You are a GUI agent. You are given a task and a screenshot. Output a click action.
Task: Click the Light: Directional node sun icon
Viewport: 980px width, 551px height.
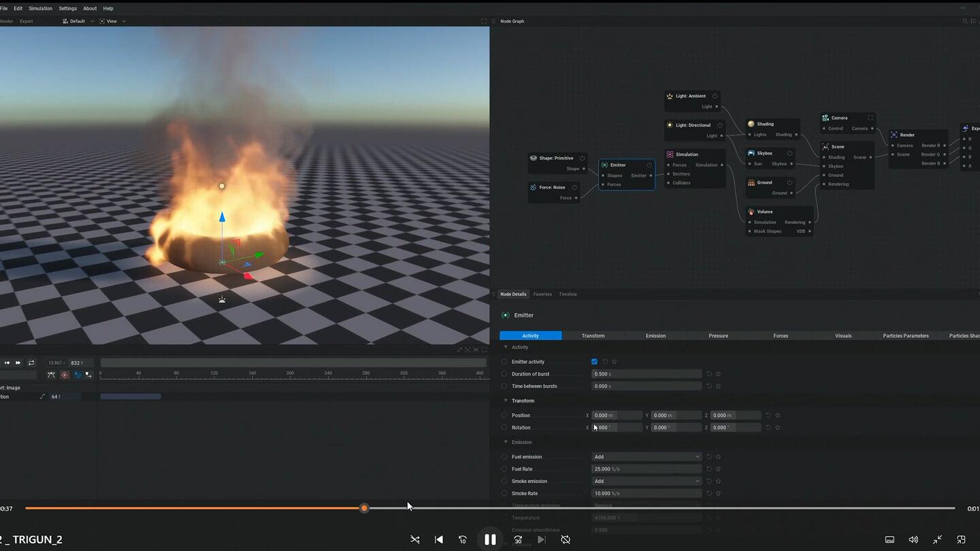click(x=670, y=125)
